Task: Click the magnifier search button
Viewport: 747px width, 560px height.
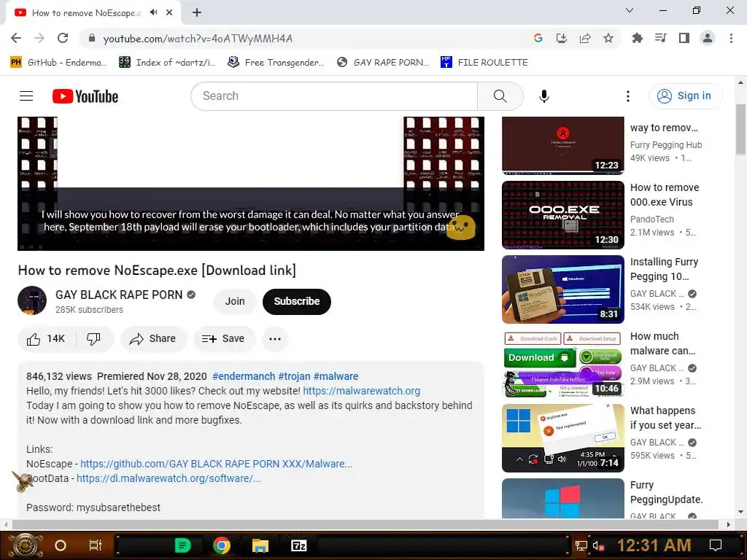Action: [x=500, y=96]
